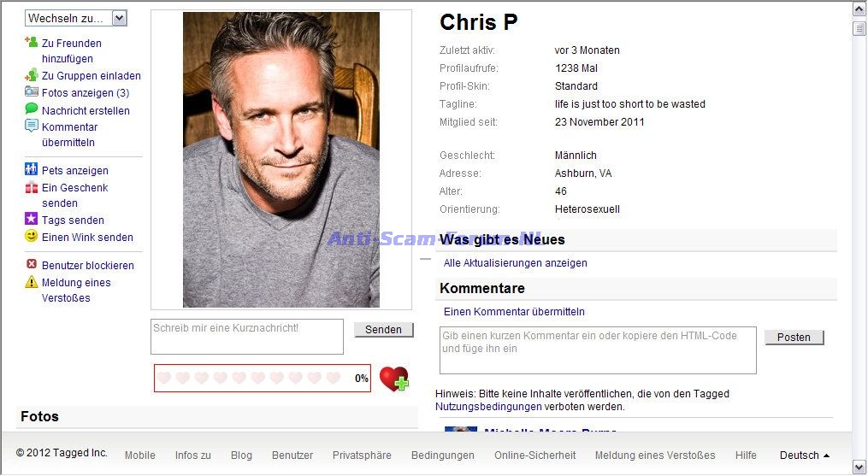This screenshot has width=868, height=476.
Task: Click the purple star tags icon
Action: click(32, 219)
